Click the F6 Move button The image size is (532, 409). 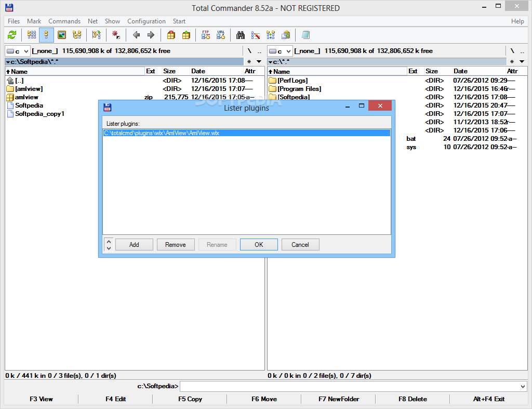264,399
